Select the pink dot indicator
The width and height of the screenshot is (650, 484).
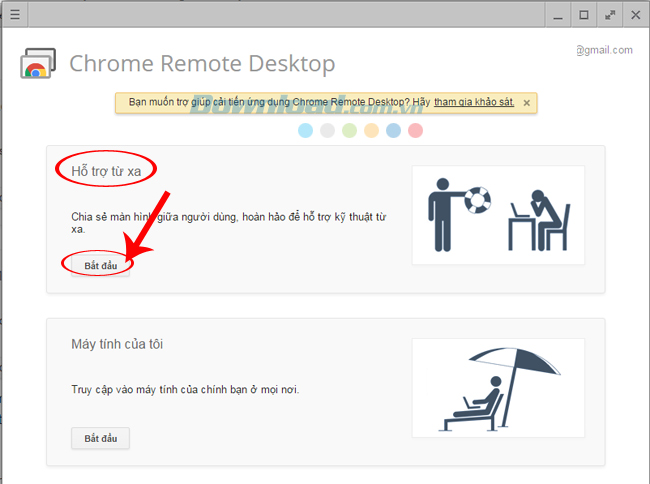(x=415, y=130)
